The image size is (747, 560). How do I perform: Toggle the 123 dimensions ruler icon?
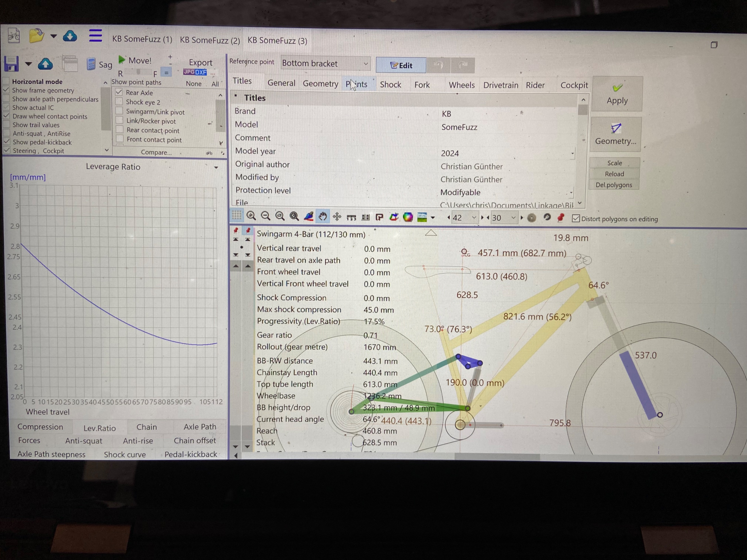pyautogui.click(x=351, y=217)
